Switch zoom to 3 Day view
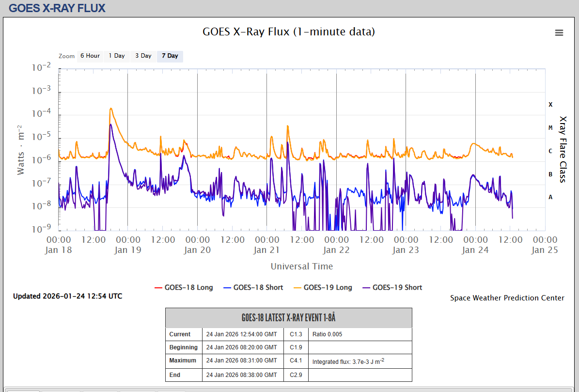This screenshot has height=392, width=579. tap(143, 56)
